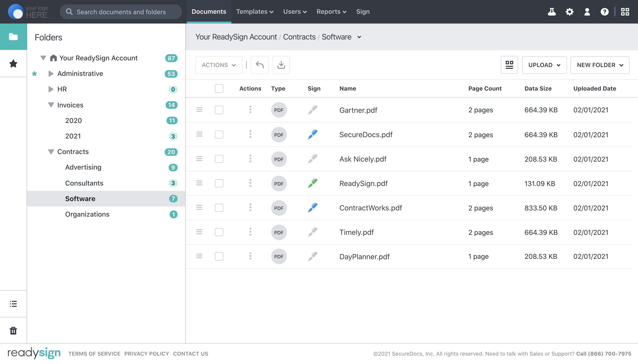Open settings gear in top bar

click(x=569, y=12)
